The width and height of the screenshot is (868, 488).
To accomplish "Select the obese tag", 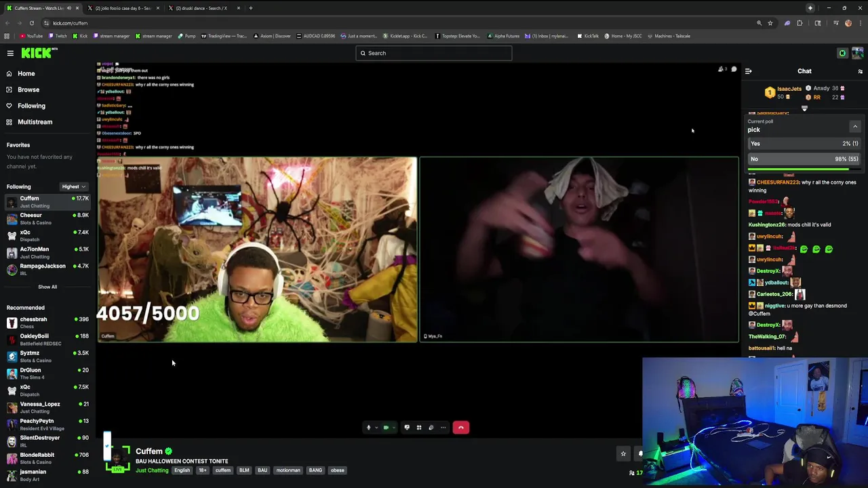I will click(337, 470).
